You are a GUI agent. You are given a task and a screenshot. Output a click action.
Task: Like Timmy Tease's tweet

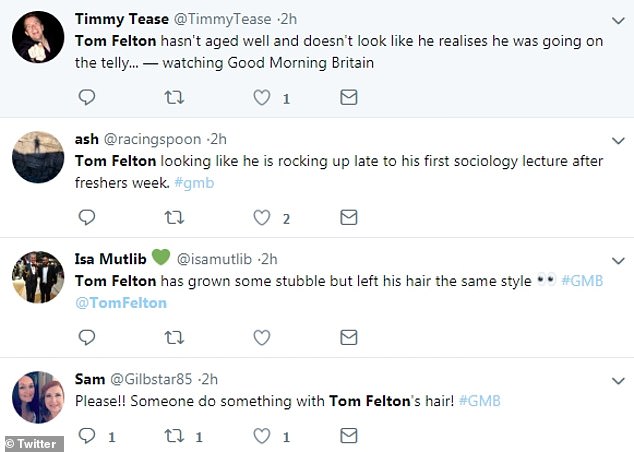click(262, 98)
